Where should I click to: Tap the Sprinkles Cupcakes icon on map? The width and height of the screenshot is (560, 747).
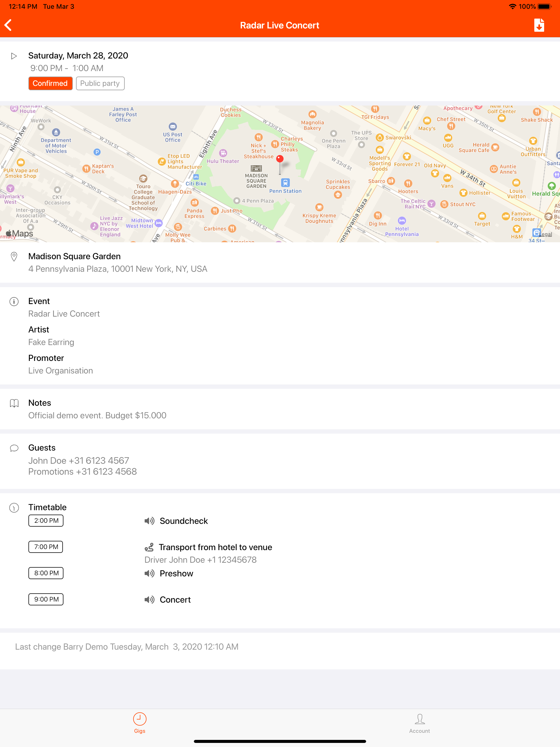point(338,195)
